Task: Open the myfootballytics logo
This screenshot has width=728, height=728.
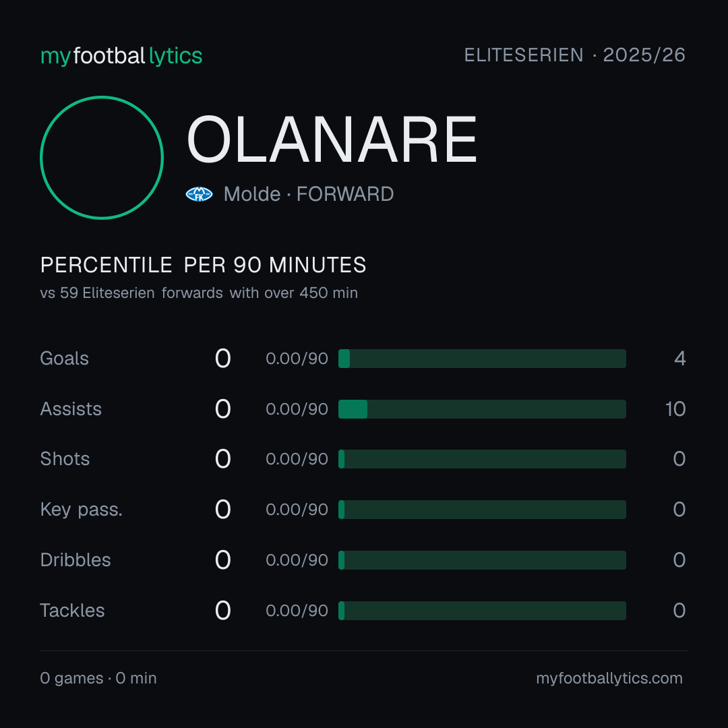Action: [121, 56]
